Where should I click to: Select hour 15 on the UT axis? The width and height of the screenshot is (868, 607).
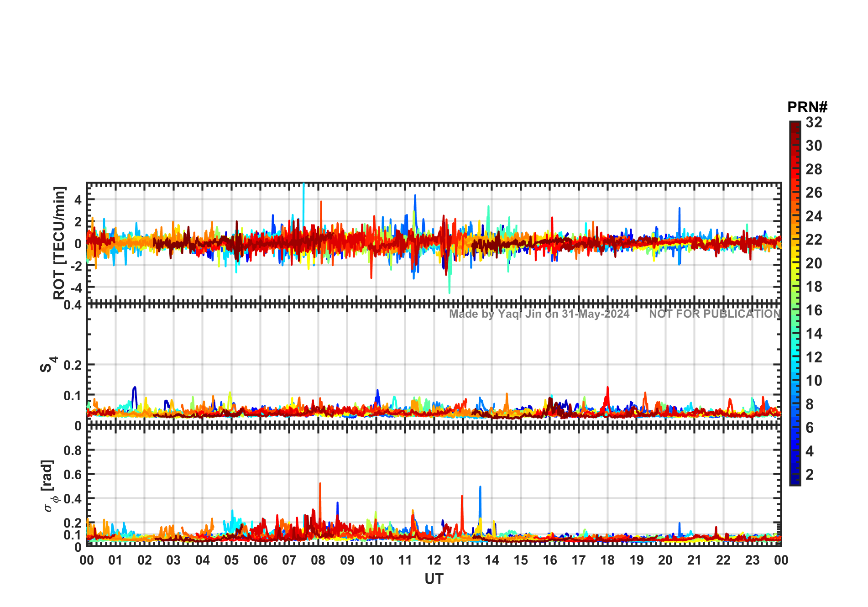coord(521,560)
